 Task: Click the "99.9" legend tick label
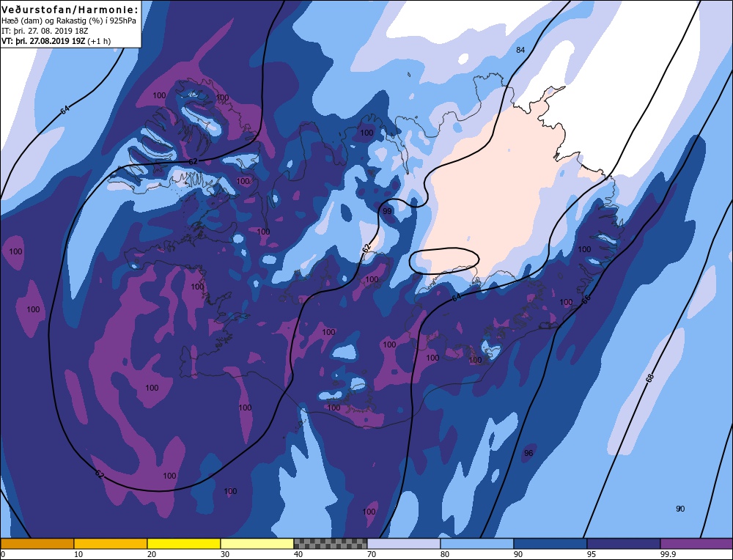pyautogui.click(x=668, y=554)
